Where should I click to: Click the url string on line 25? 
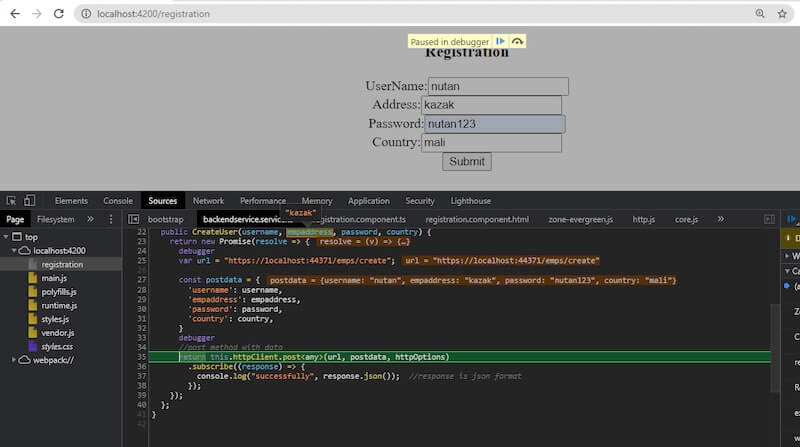(x=309, y=260)
